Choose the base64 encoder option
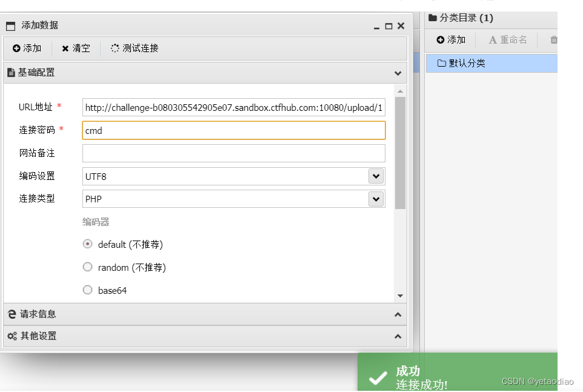This screenshot has width=583, height=392. 87,290
